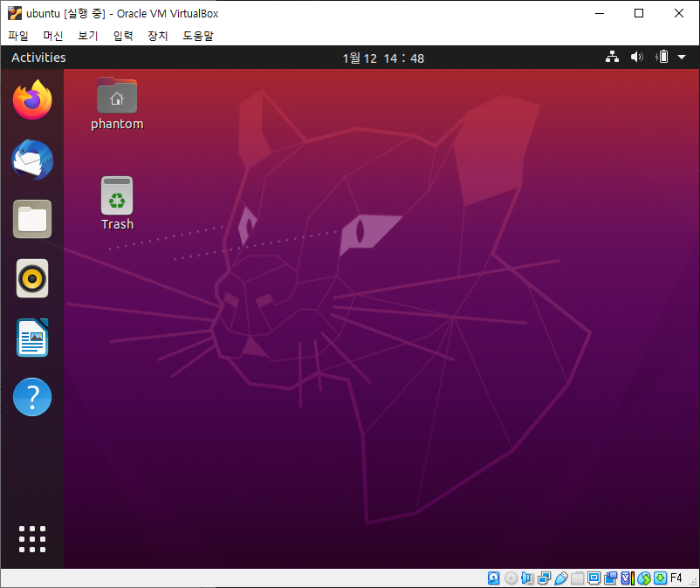The image size is (700, 588).
Task: Minimize the VirtualBox window
Action: tap(600, 13)
